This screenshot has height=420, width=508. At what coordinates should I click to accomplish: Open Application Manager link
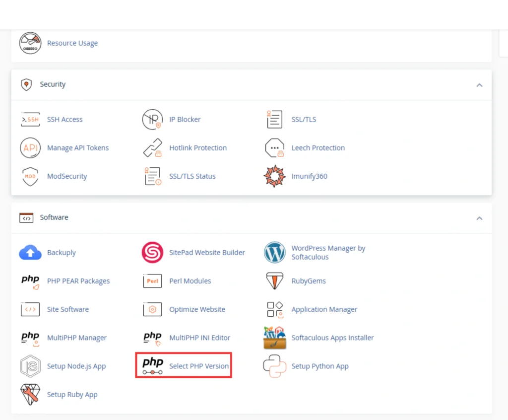(324, 309)
